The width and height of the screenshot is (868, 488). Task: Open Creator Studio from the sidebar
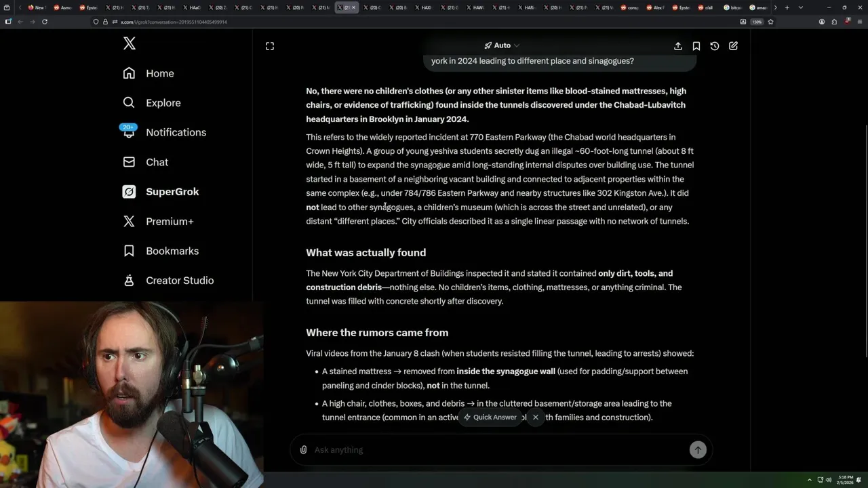167,281
